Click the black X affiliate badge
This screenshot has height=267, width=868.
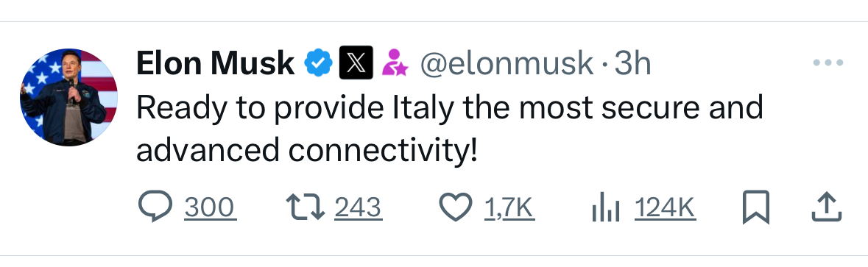[x=356, y=63]
